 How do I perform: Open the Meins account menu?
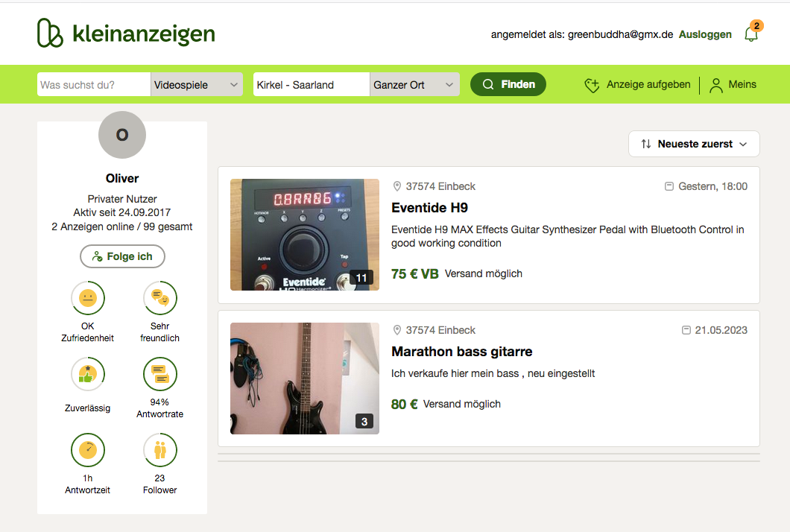point(733,85)
